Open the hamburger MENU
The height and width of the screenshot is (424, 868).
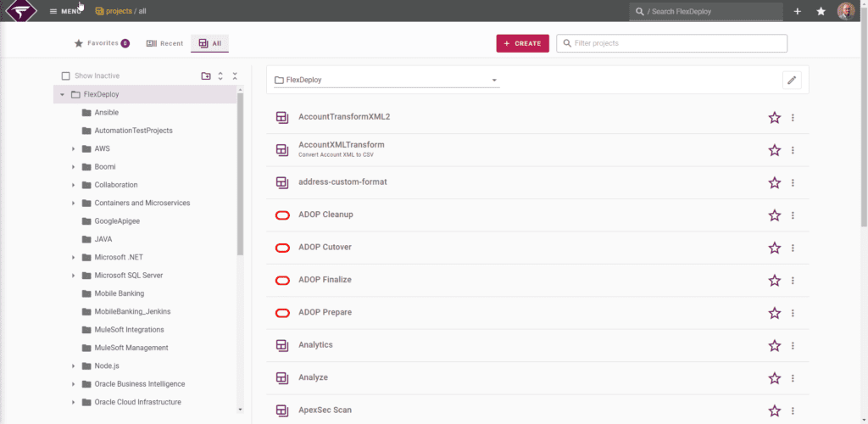click(x=64, y=11)
